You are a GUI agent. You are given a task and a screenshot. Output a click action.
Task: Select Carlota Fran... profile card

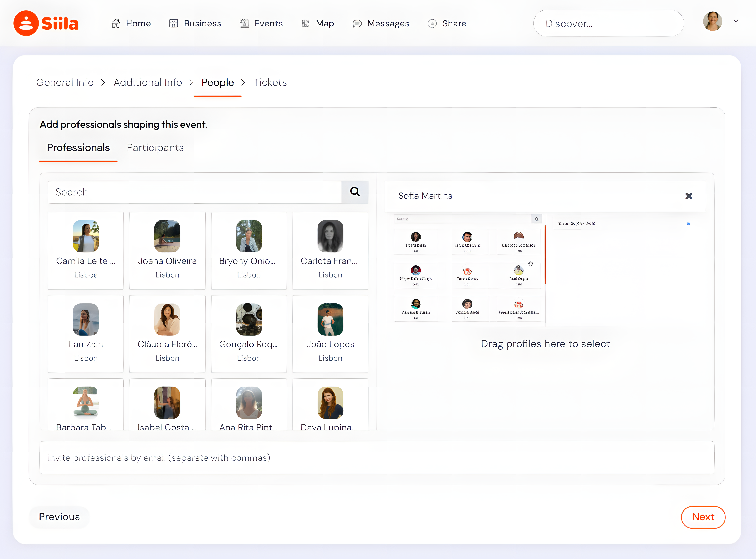(330, 250)
